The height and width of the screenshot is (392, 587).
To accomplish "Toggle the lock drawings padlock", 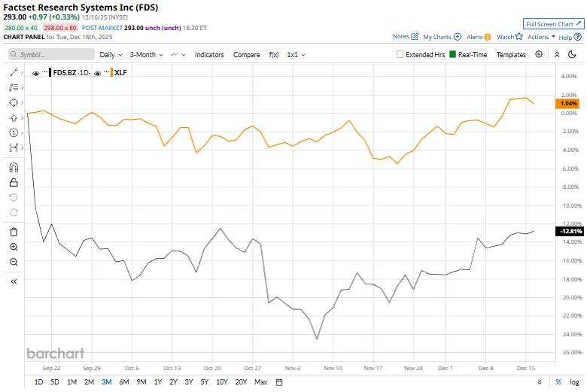I will click(x=14, y=182).
